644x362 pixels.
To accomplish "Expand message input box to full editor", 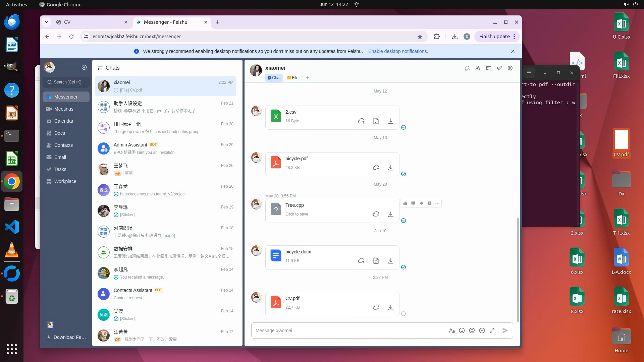I will pos(492,330).
